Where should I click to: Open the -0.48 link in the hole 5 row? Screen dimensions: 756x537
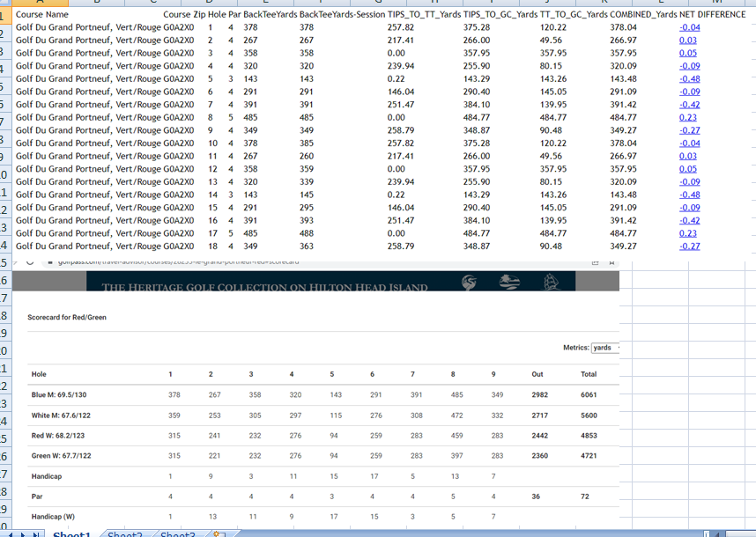pos(689,79)
